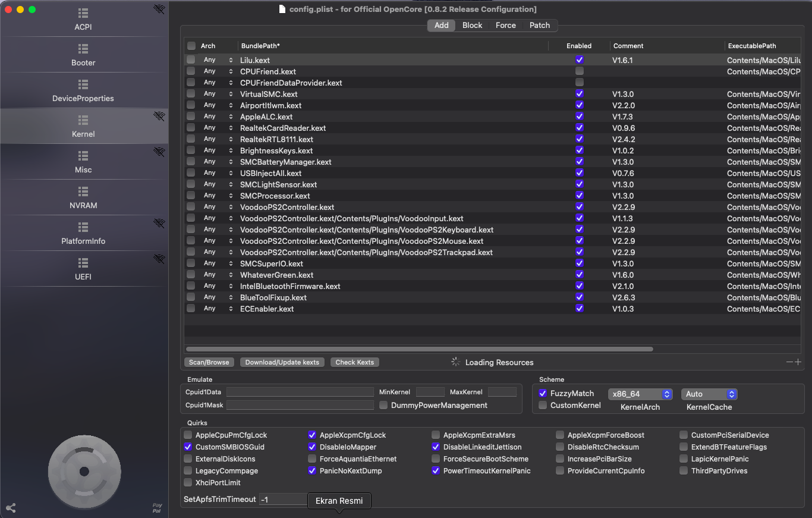This screenshot has width=812, height=518.
Task: Click the share icon at bottom left
Action: [x=11, y=508]
